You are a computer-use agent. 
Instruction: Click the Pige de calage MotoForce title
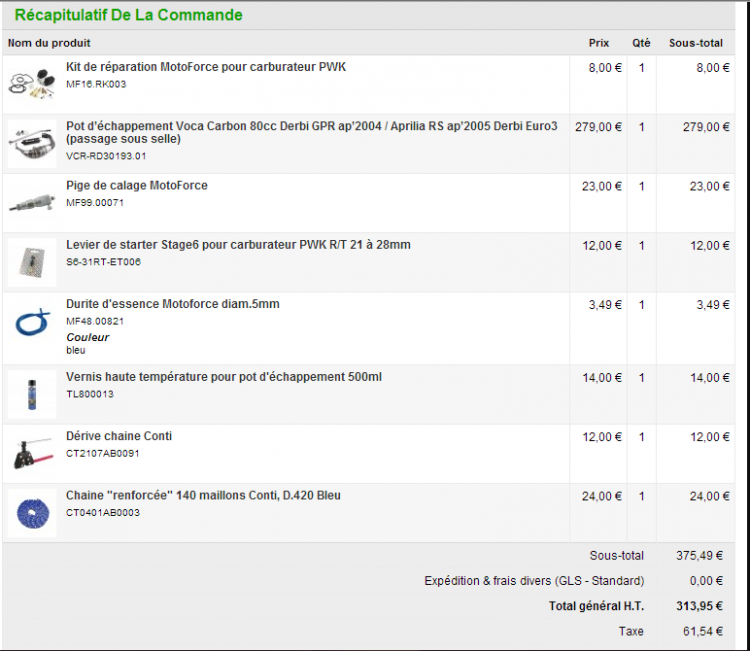(x=137, y=186)
